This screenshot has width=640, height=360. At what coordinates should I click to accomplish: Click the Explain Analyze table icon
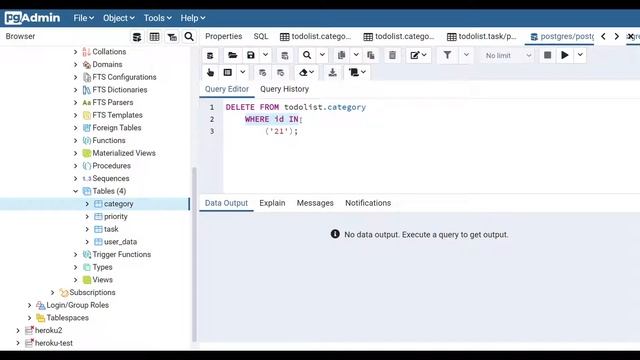(228, 73)
